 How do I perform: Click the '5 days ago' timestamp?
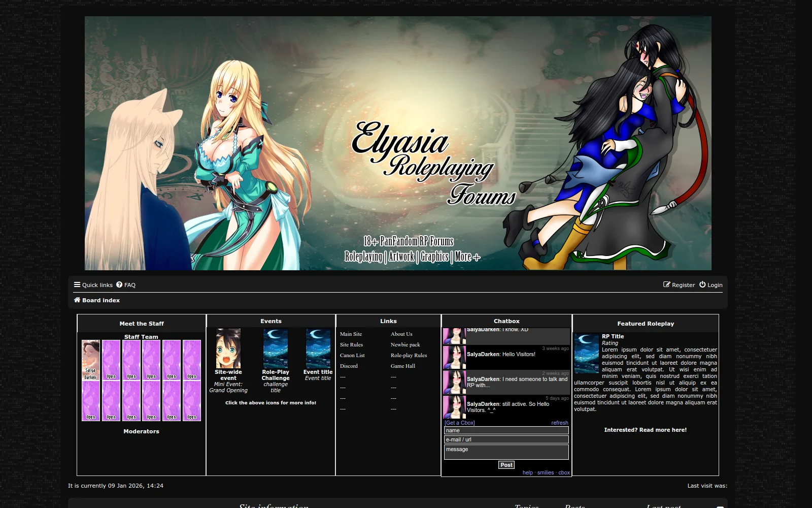pos(557,398)
